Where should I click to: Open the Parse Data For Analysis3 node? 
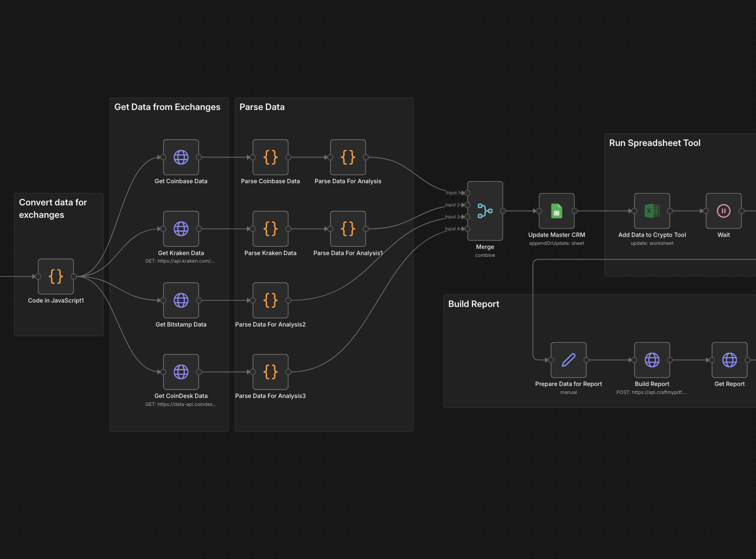click(270, 372)
